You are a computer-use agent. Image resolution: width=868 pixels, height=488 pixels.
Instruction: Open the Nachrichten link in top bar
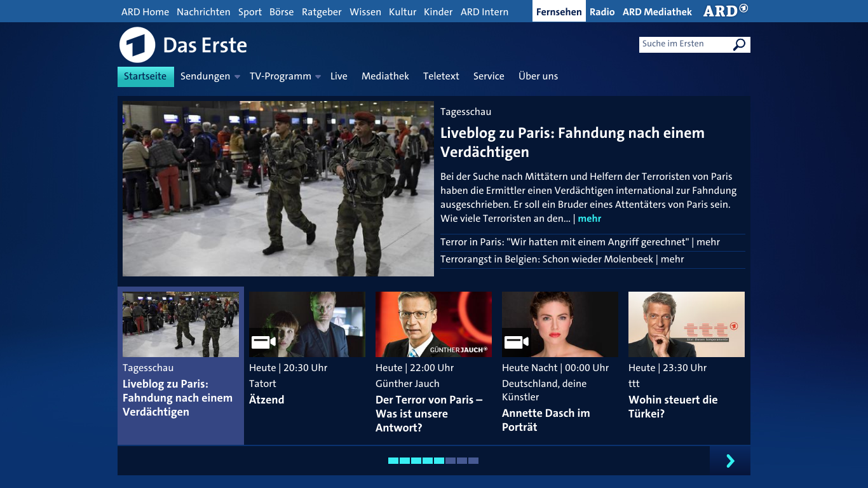203,11
